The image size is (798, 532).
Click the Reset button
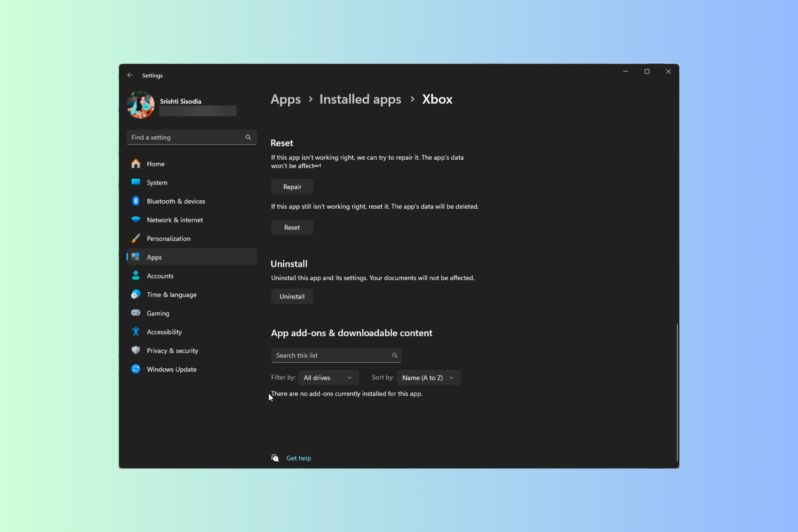292,227
